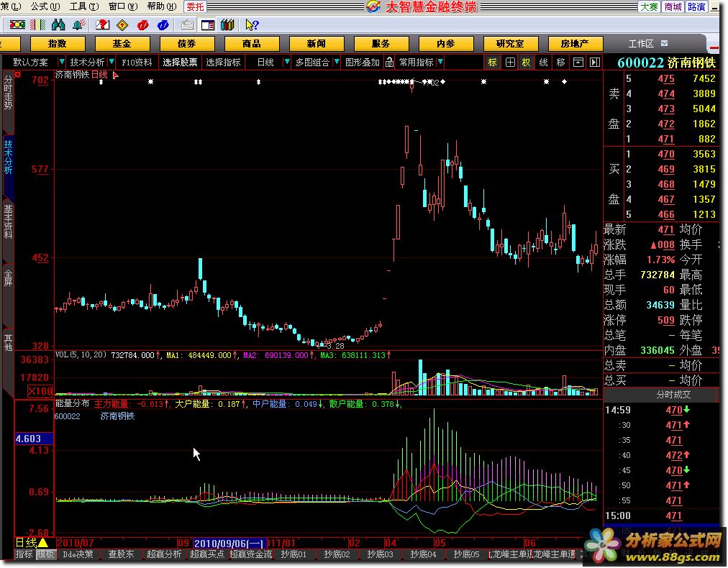The height and width of the screenshot is (568, 728).
Task: Toggle the 权 adjustment button
Action: pyautogui.click(x=526, y=62)
